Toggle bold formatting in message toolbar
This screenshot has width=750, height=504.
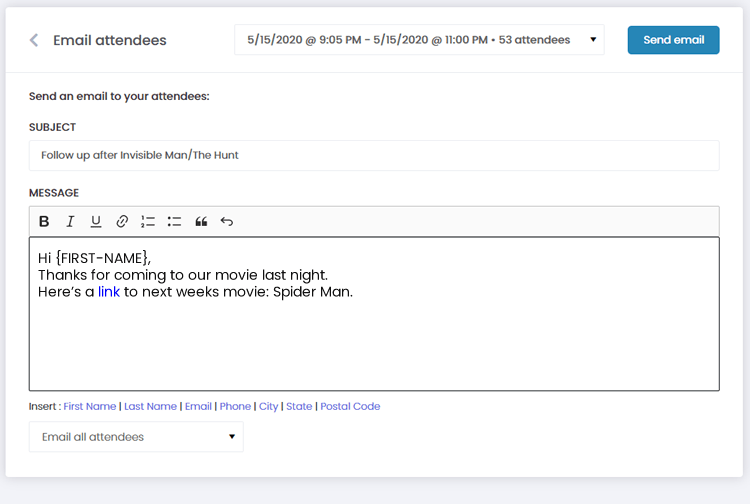click(44, 222)
